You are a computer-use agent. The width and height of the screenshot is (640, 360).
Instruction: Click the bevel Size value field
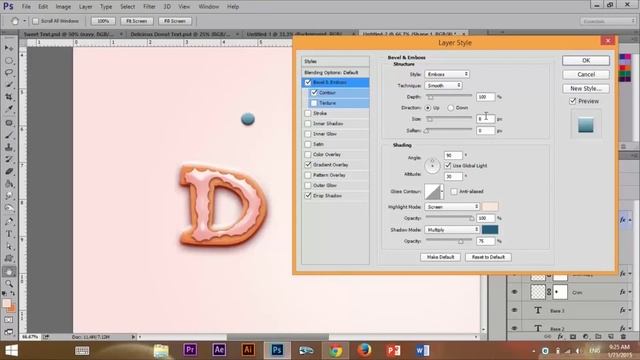pyautogui.click(x=485, y=119)
